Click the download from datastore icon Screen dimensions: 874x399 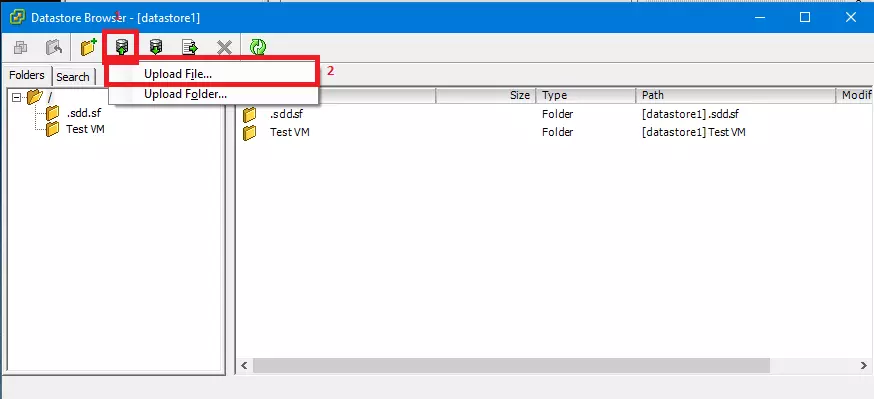pyautogui.click(x=156, y=47)
